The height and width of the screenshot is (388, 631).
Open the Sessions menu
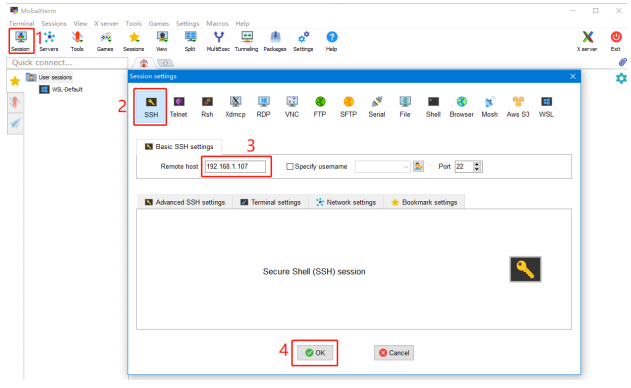tap(54, 23)
